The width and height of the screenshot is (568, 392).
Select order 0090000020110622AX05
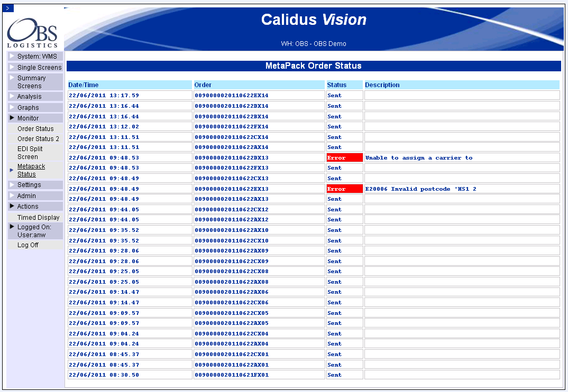232,323
